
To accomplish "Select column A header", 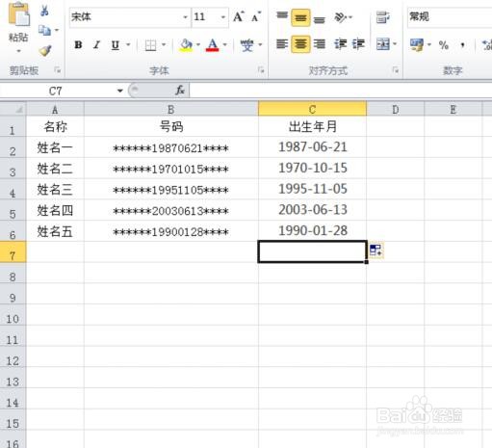I will coord(55,110).
